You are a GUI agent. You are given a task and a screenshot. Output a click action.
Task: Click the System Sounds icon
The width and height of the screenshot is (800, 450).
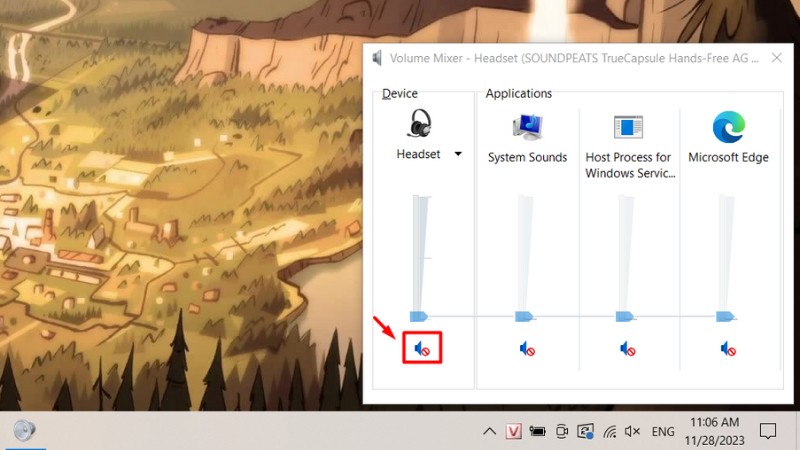528,127
